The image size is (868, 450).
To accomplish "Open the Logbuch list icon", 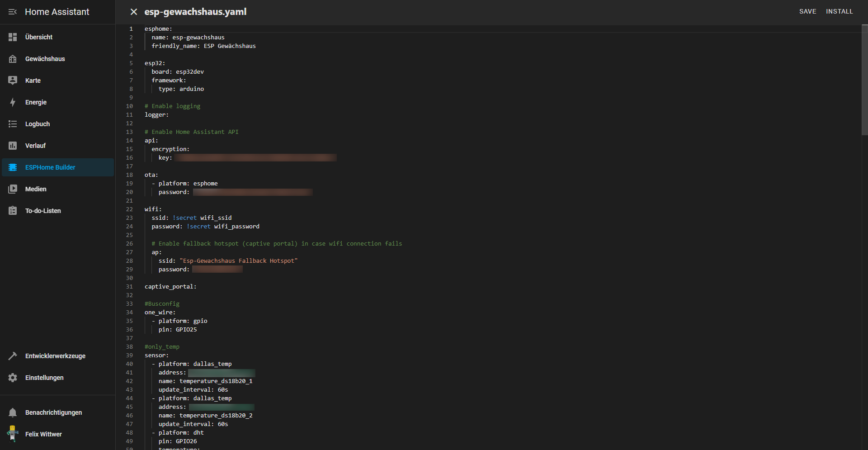I will [x=13, y=124].
